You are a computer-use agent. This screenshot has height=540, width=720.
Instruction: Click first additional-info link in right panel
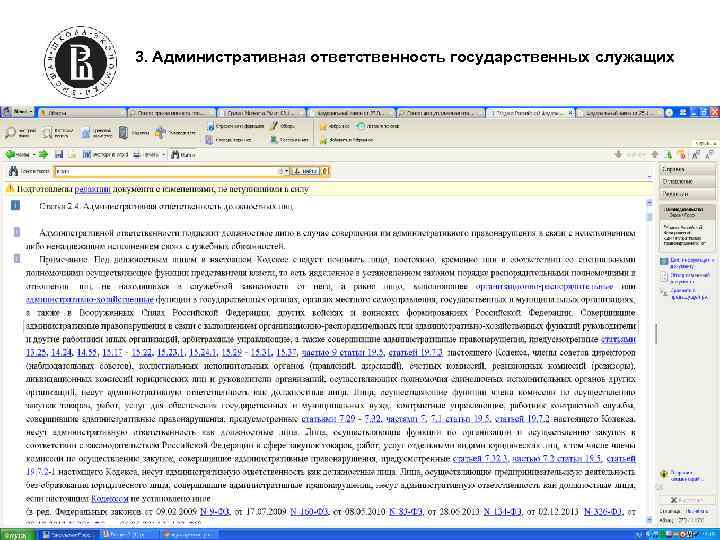[691, 263]
